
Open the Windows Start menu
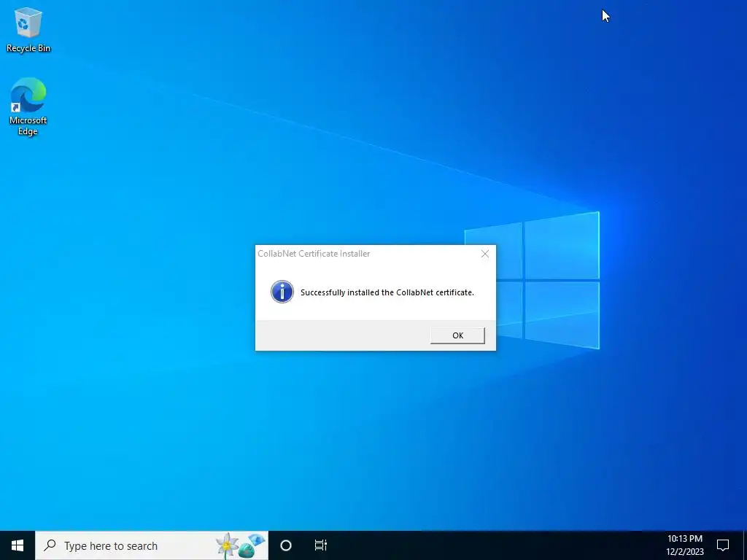click(x=18, y=545)
